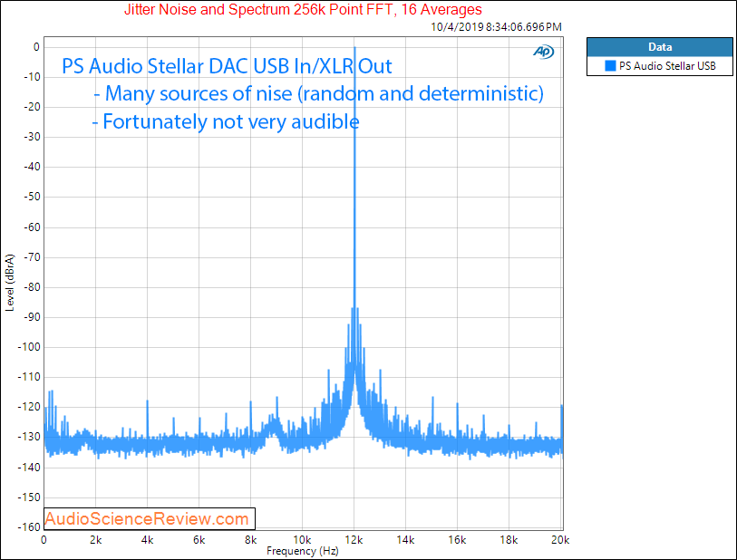Click the 20k frequency axis tick label
The image size is (737, 560).
(560, 540)
